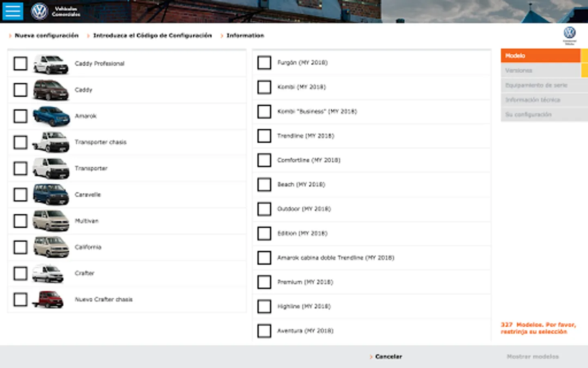This screenshot has height=368, width=588.
Task: Click the white Crafter van image
Action: [48, 273]
